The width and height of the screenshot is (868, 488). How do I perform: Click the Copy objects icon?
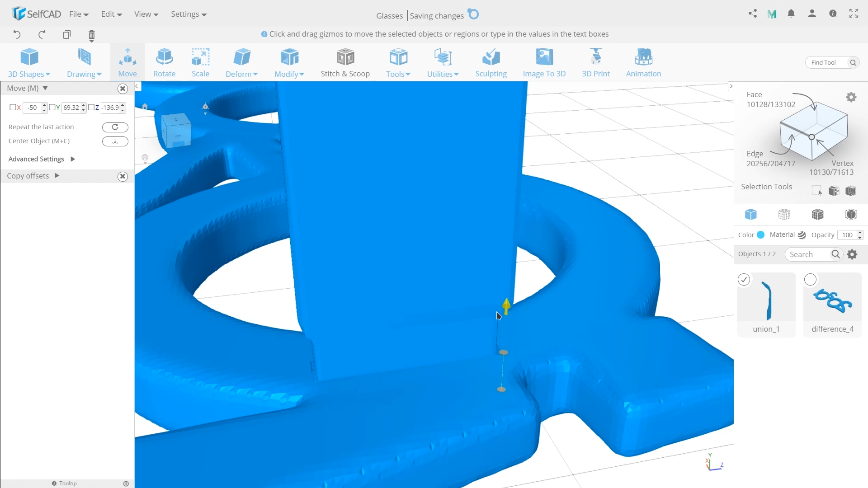67,35
